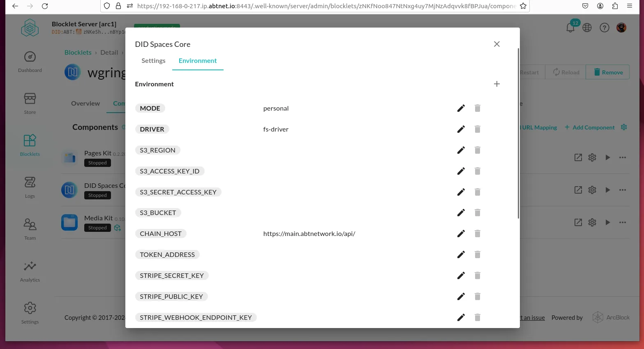This screenshot has height=349, width=644.
Task: Click the Reload blocklet button
Action: click(x=566, y=72)
